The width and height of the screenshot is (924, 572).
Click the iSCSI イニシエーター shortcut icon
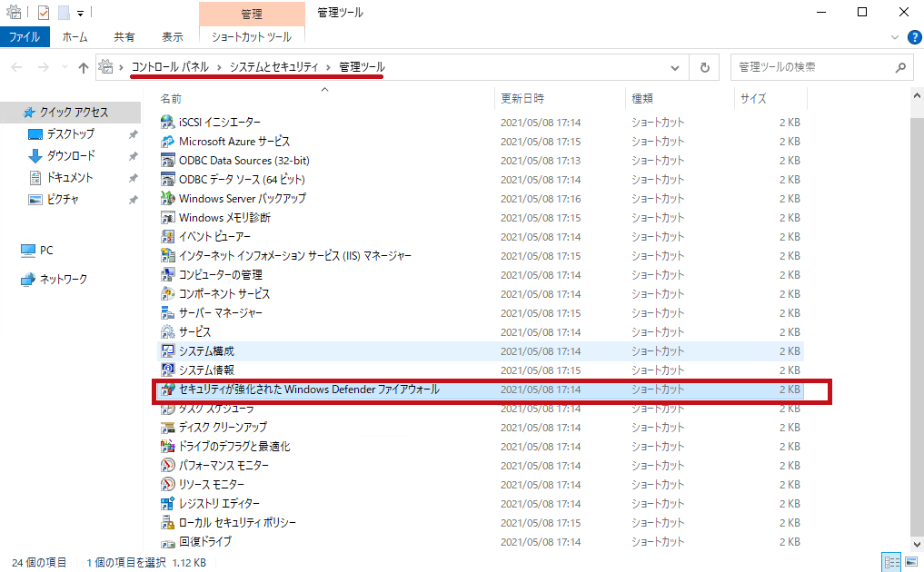click(167, 122)
